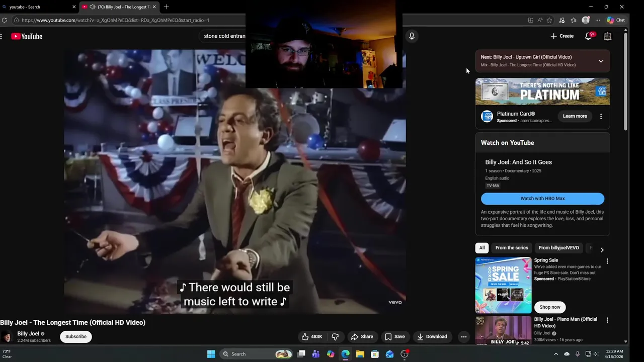Mute the Billy Joel tab audio icon

tap(93, 7)
